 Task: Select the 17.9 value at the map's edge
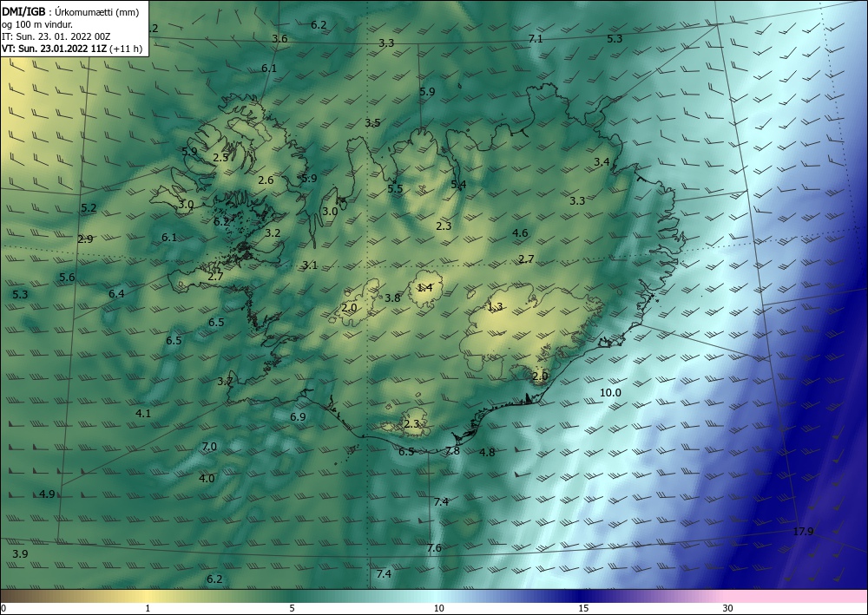pyautogui.click(x=803, y=532)
